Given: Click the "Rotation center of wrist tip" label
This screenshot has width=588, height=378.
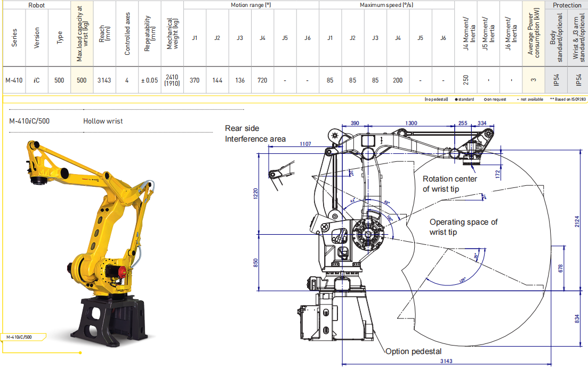Looking at the screenshot, I should point(449,184).
